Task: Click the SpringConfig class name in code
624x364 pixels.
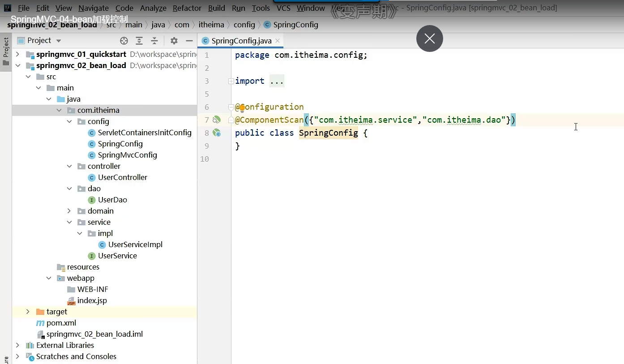Action: click(328, 133)
